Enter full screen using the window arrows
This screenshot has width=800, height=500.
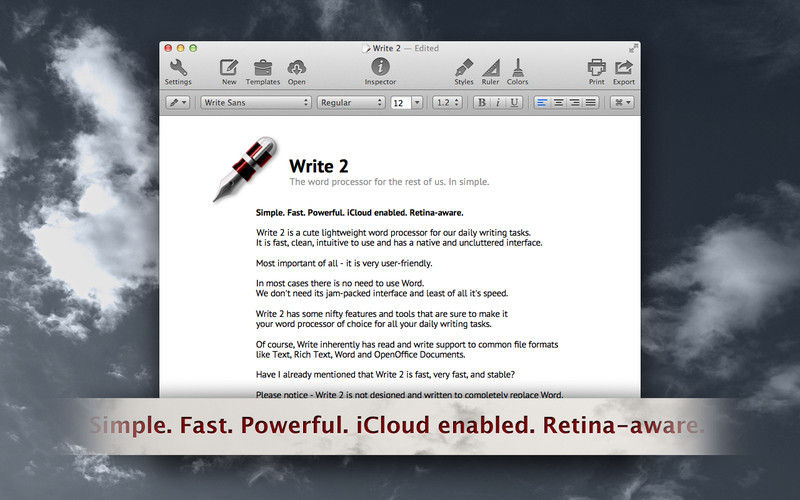633,48
